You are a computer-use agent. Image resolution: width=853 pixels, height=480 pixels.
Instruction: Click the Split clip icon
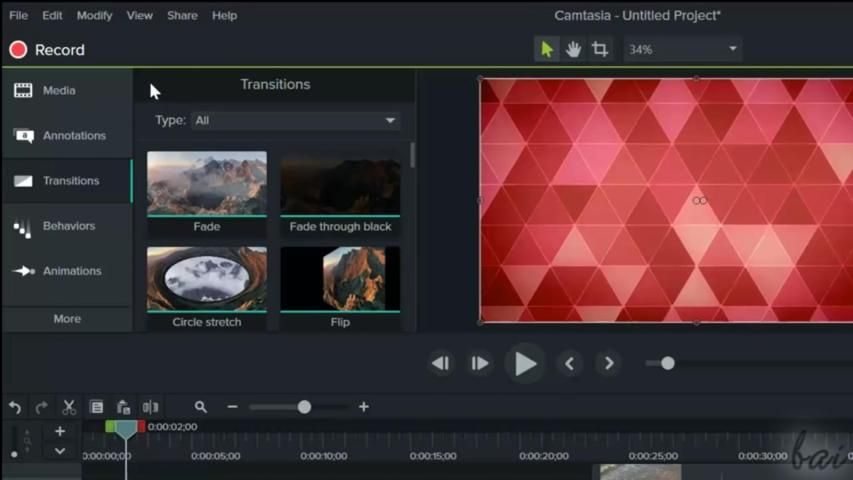pyautogui.click(x=151, y=407)
